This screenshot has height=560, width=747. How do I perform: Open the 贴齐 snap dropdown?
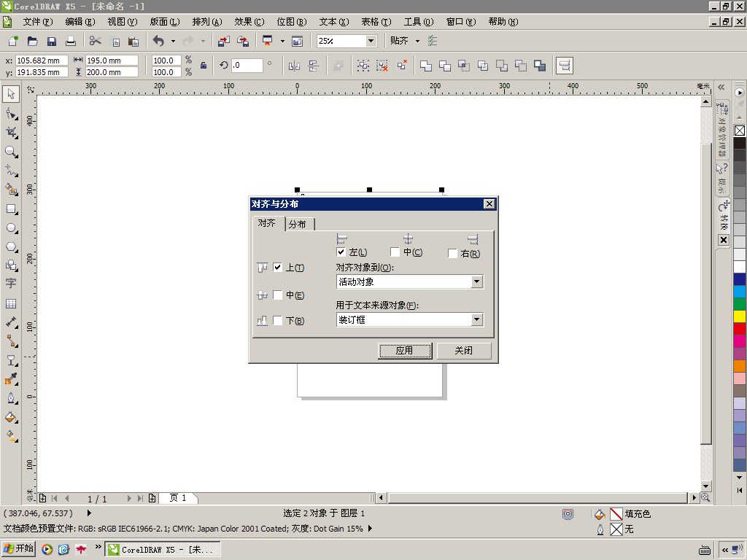(x=417, y=41)
